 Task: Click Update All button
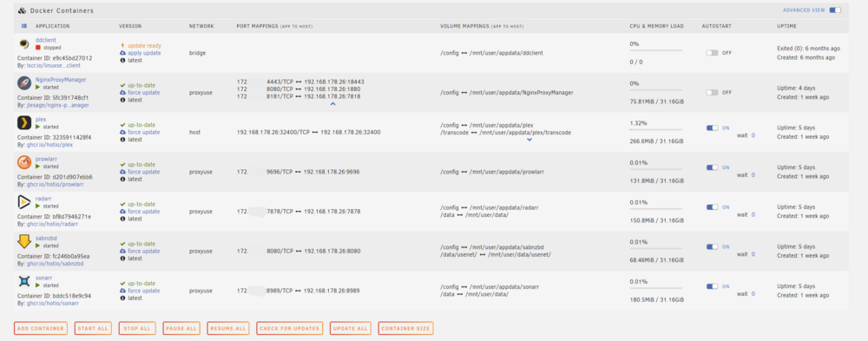[x=351, y=328]
